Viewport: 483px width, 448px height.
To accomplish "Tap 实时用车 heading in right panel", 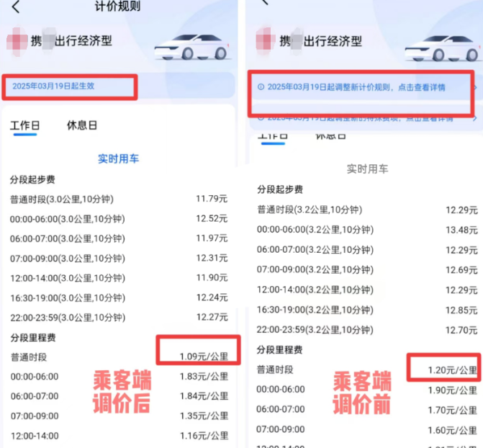I will (x=367, y=169).
